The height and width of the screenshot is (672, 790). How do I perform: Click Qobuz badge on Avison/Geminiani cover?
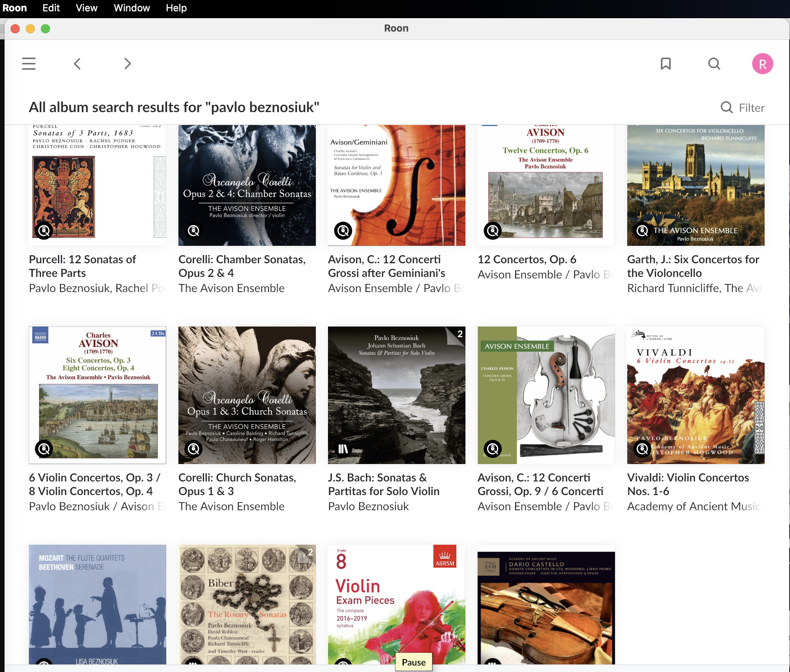[x=343, y=230]
